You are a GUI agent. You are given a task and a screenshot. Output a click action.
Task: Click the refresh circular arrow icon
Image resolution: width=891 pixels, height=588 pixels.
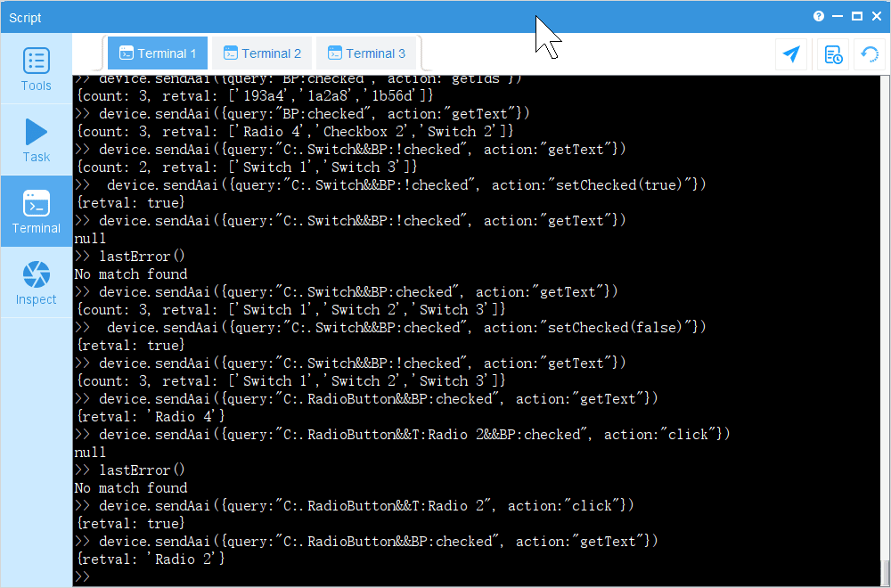point(870,54)
